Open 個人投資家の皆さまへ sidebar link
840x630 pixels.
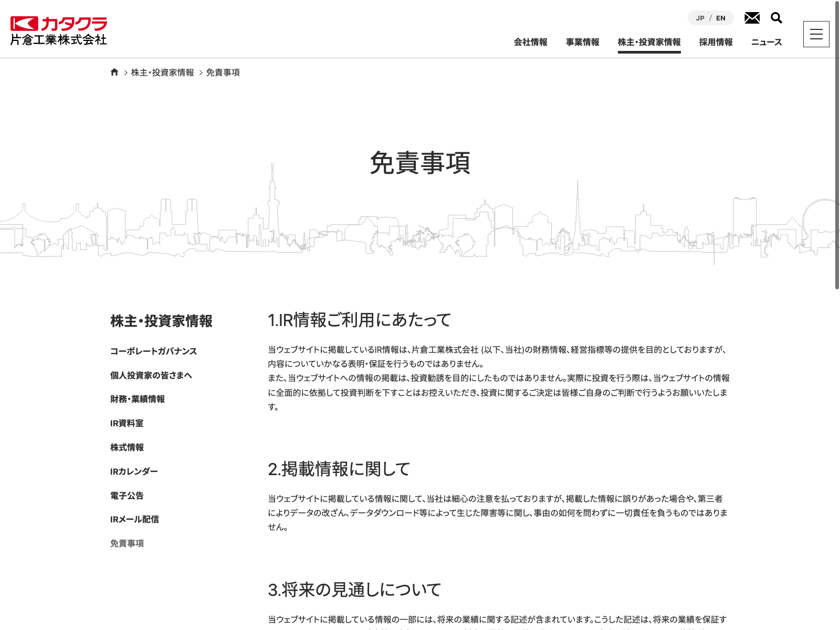pos(151,375)
